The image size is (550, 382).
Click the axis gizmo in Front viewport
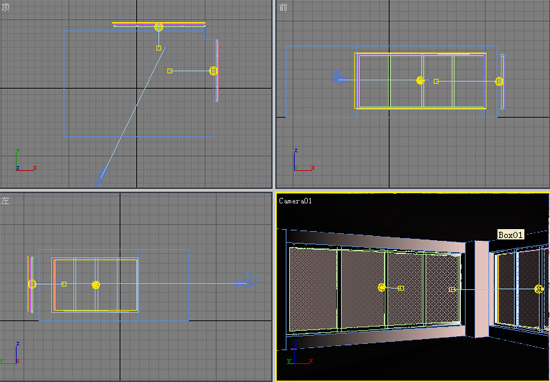(304, 160)
